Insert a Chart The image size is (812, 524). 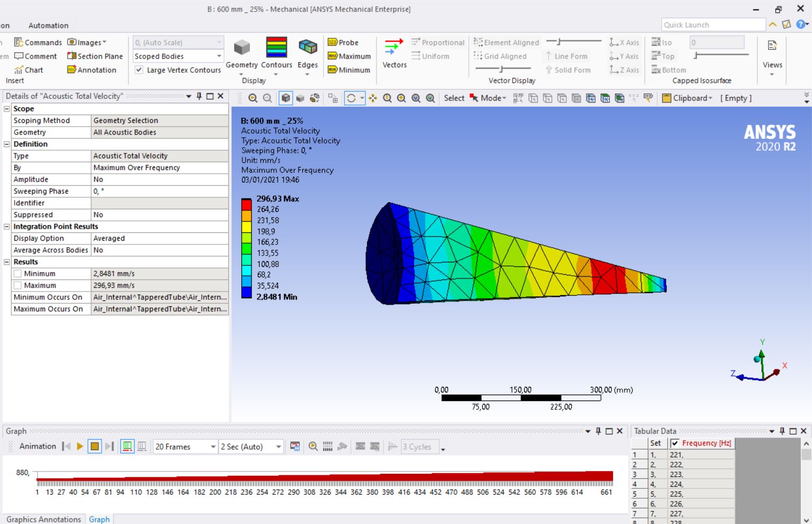click(x=29, y=70)
